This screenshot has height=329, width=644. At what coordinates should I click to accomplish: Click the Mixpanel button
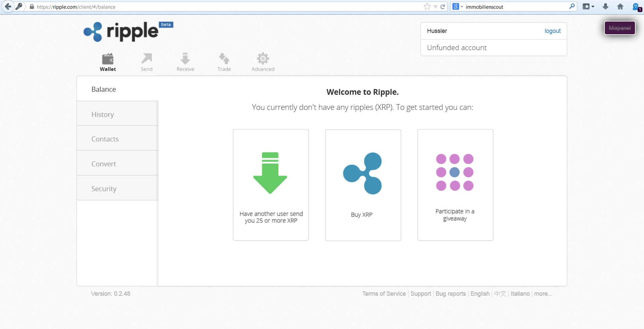click(x=620, y=28)
